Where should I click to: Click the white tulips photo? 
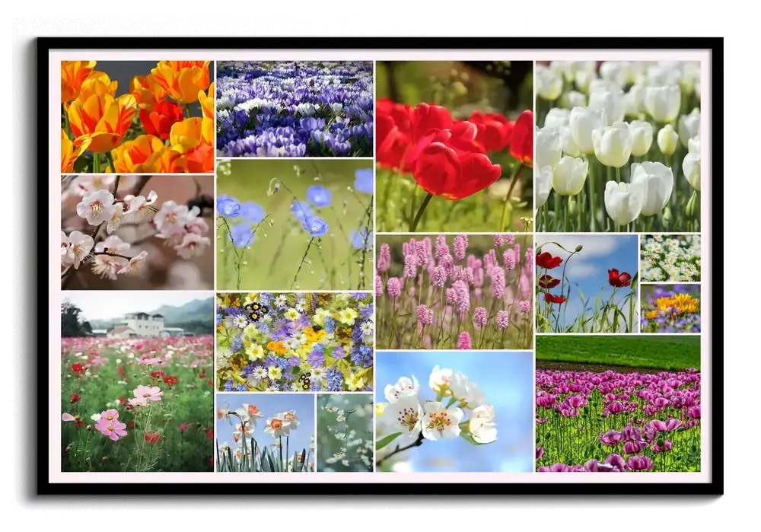point(618,146)
